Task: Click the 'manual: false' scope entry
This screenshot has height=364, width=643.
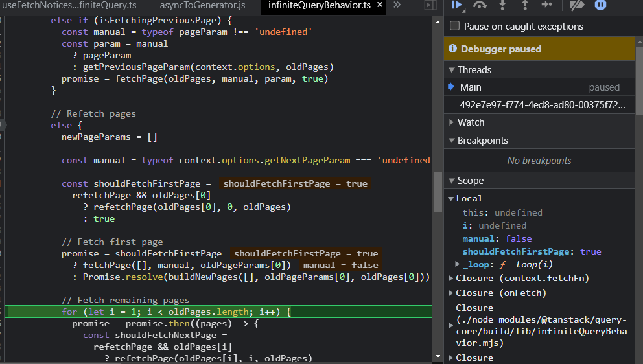Action: click(497, 238)
